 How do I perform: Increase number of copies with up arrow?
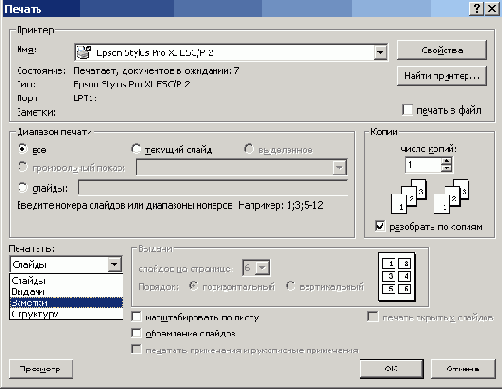(x=446, y=161)
